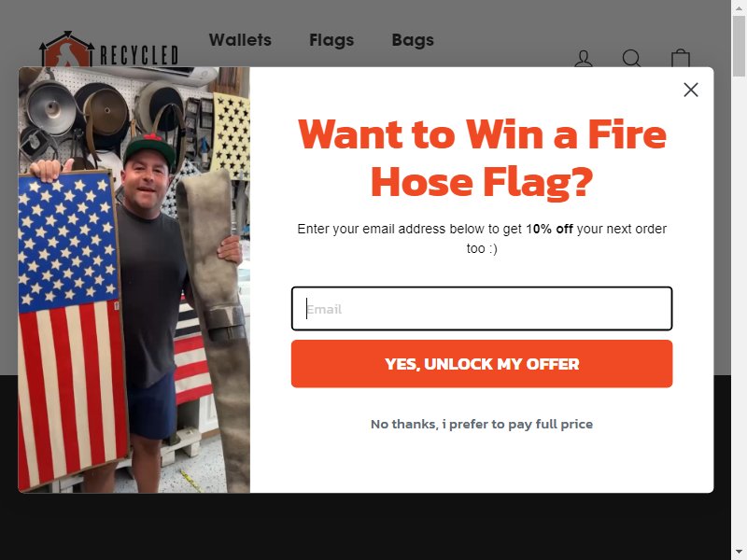Click Yes, Unlock My Offer button
The width and height of the screenshot is (747, 560).
pos(482,364)
